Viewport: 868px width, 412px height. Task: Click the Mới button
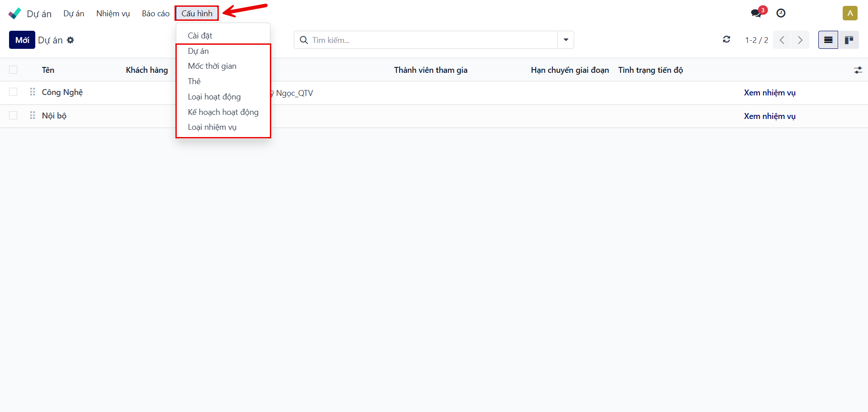click(x=22, y=40)
